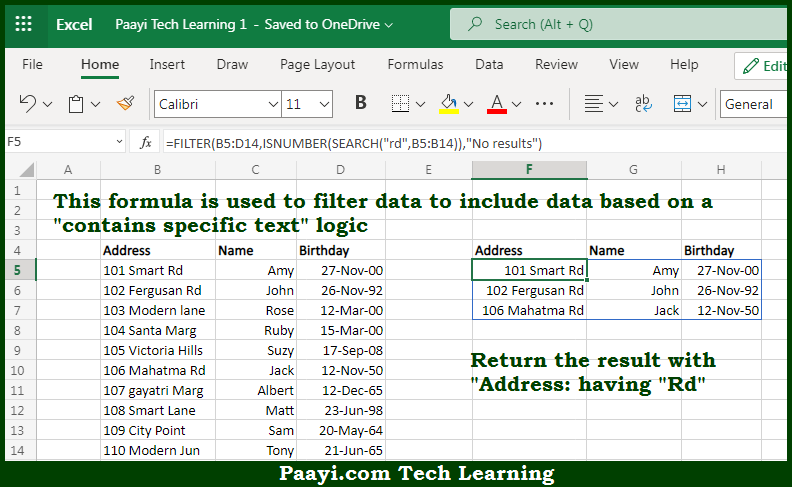Viewport: 792px width, 487px height.
Task: Expand the font color dropdown arrow
Action: click(x=516, y=105)
